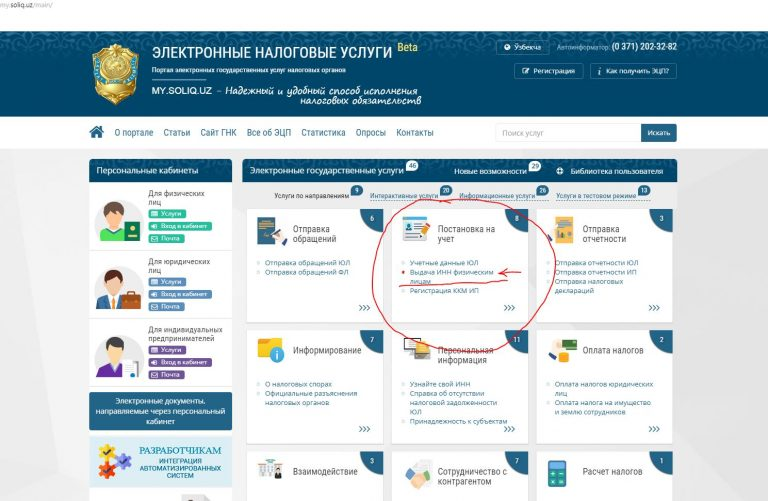Expand Отправка обращений card with arrows

364,308
